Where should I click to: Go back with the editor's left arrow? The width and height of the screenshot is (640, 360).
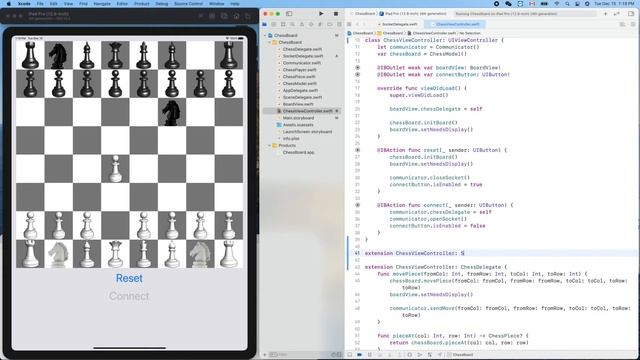tap(357, 24)
